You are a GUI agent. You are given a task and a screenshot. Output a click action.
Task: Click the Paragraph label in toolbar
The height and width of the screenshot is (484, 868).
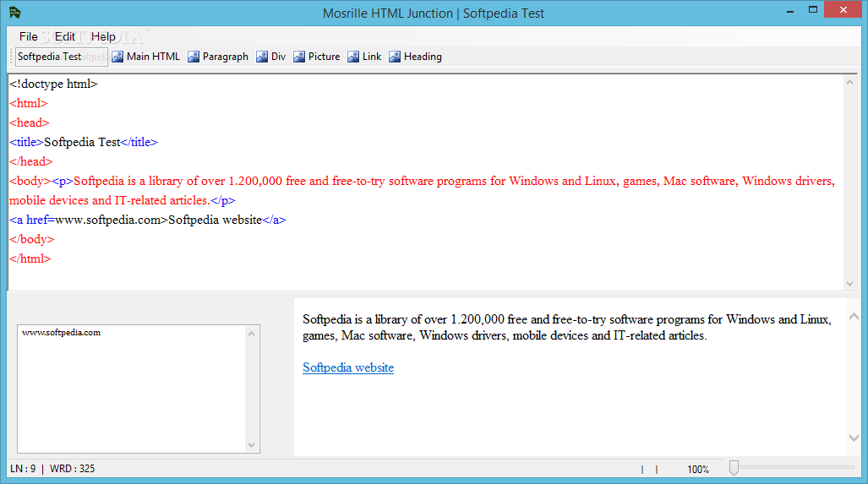pyautogui.click(x=226, y=57)
